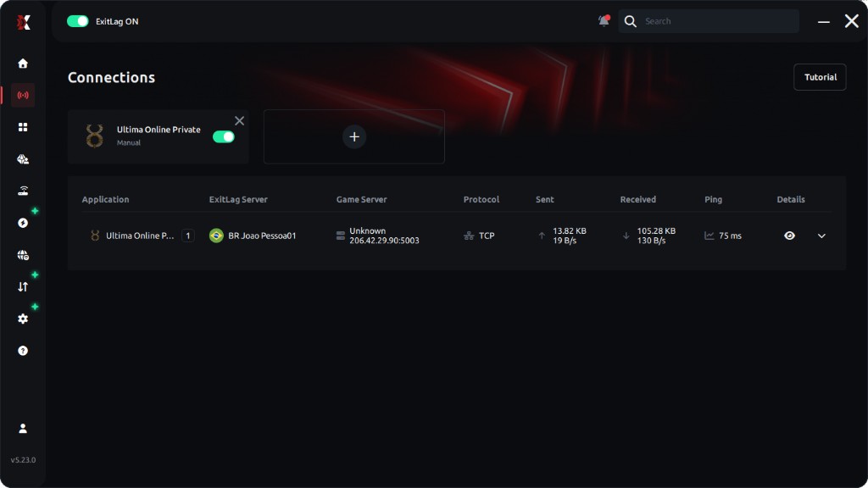Click the Connections page title

111,77
